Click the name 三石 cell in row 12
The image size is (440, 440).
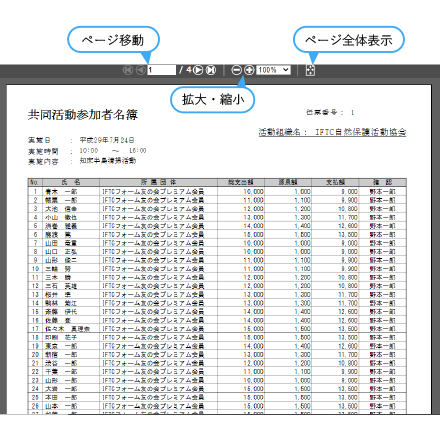71,286
